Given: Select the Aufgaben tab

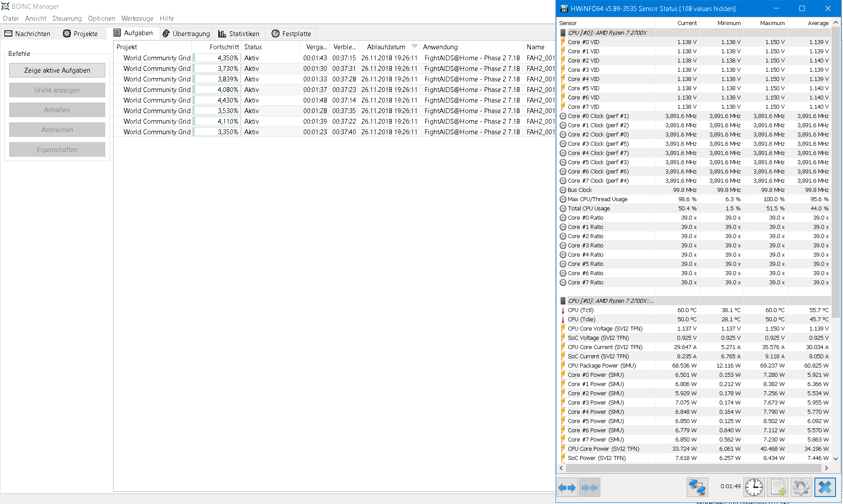Looking at the screenshot, I should tap(133, 33).
